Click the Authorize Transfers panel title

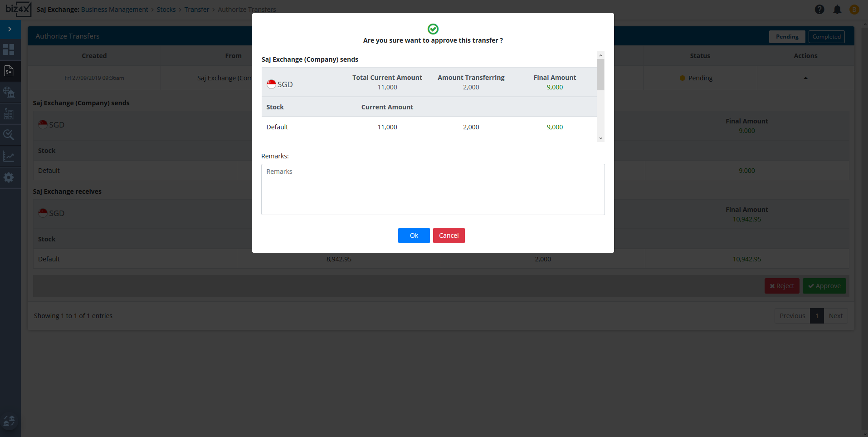pos(68,36)
